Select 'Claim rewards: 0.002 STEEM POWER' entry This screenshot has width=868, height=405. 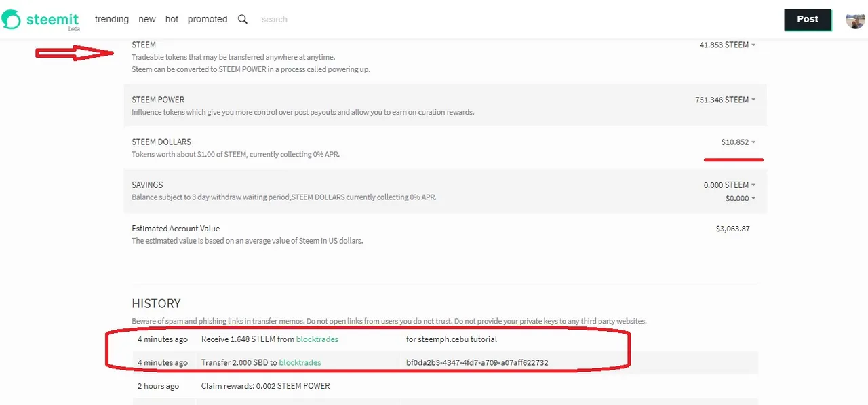[x=266, y=386]
